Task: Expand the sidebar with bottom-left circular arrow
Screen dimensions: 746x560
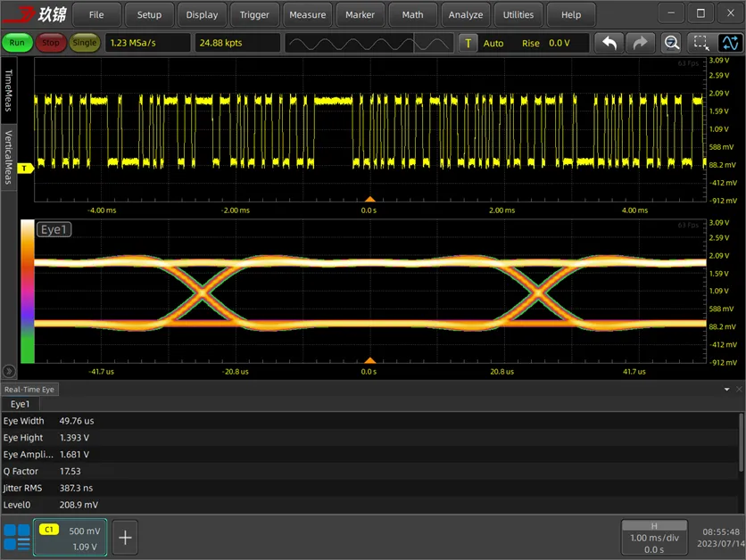Action: (x=10, y=371)
